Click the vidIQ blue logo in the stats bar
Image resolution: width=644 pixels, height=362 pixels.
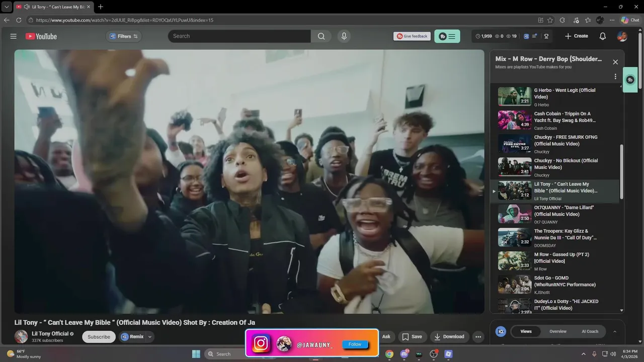coord(526,36)
